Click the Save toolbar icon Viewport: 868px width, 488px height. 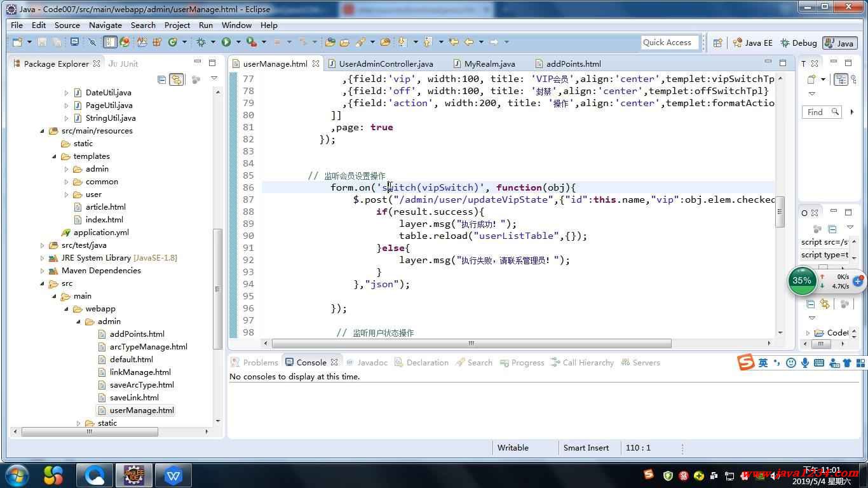tap(43, 42)
